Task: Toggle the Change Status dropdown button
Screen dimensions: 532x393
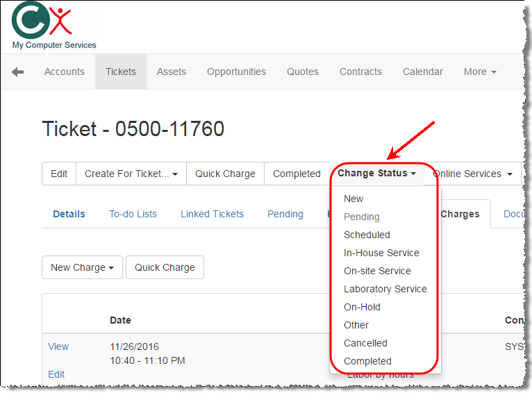Action: click(x=376, y=174)
